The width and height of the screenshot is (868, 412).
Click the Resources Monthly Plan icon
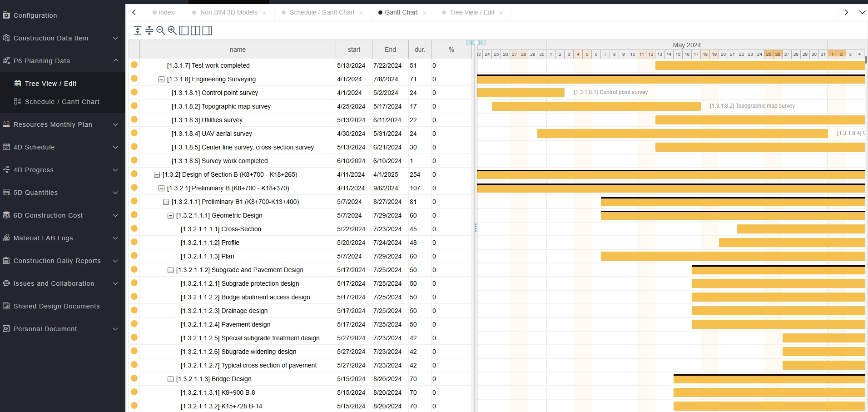tap(6, 124)
